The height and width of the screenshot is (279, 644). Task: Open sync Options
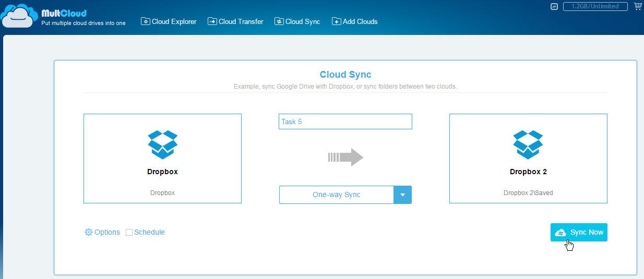[x=102, y=232]
